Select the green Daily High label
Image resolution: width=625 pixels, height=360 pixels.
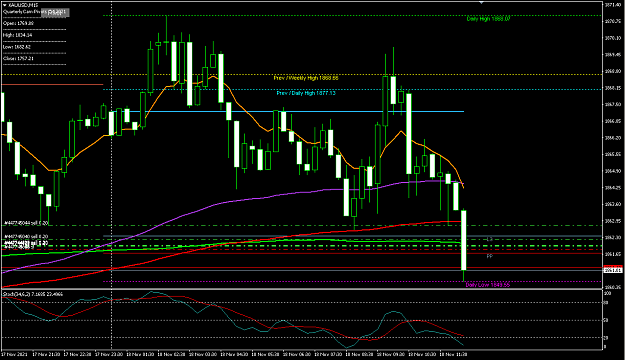(x=488, y=19)
